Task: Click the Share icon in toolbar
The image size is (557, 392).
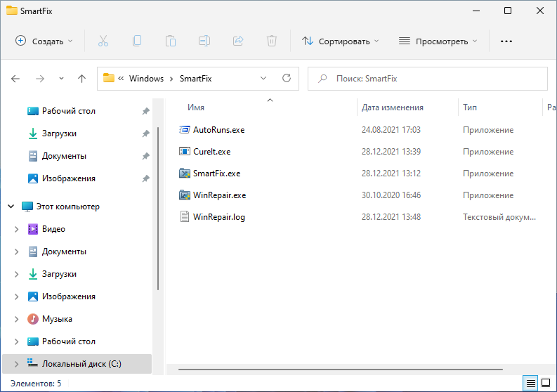Action: tap(238, 41)
